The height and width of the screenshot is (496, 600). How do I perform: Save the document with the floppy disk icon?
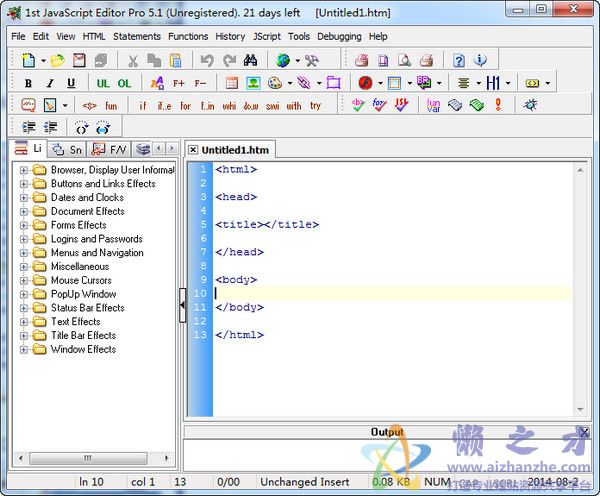tap(79, 60)
